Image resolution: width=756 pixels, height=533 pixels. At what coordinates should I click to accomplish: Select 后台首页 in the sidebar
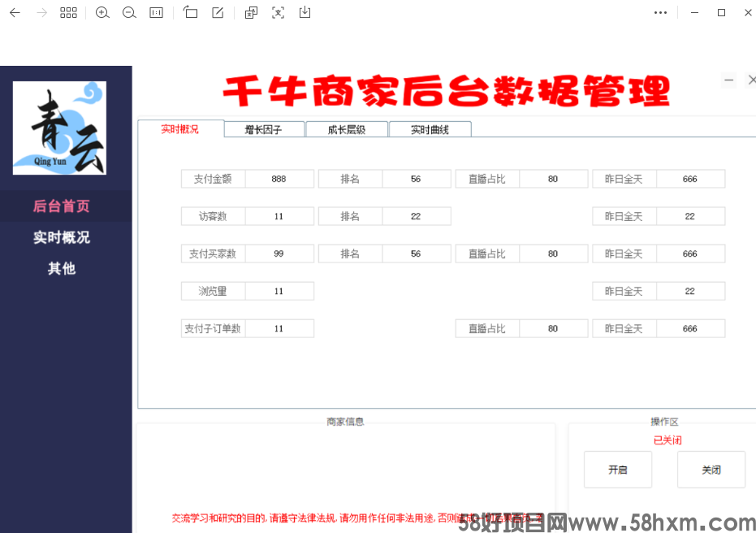[61, 206]
